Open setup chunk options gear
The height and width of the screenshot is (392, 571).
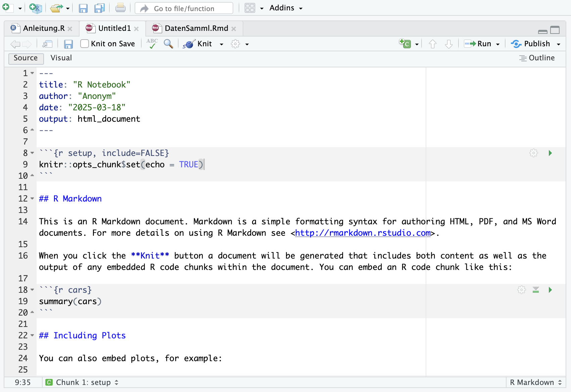tap(534, 153)
